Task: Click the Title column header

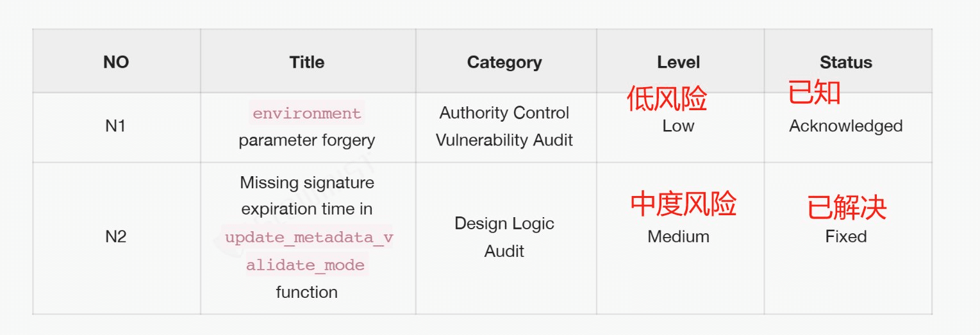Action: pos(307,62)
